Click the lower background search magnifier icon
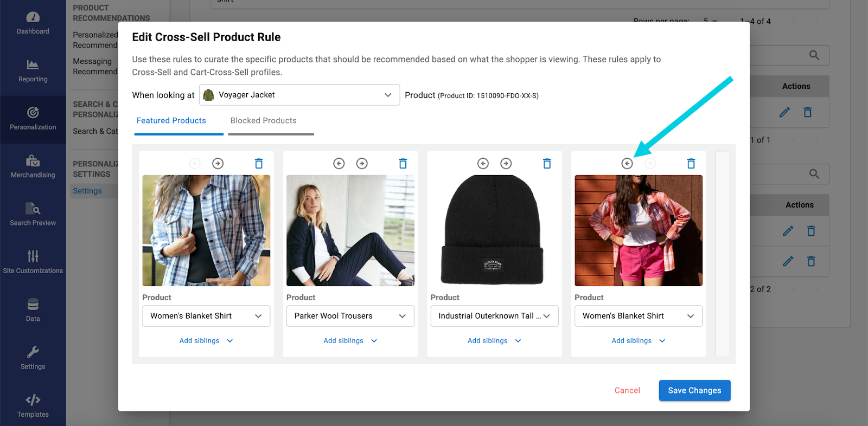The image size is (868, 426). tap(814, 173)
